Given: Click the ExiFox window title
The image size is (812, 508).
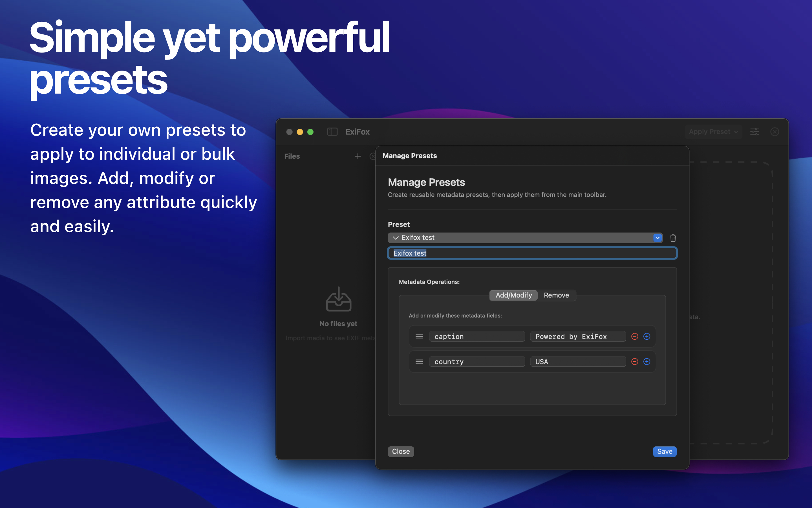Looking at the screenshot, I should pyautogui.click(x=357, y=132).
